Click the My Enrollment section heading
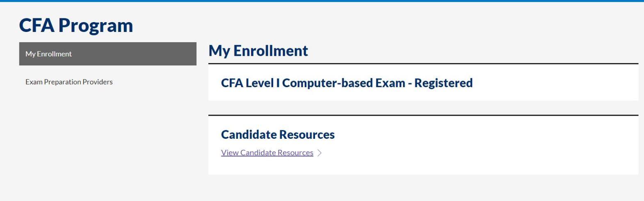Viewport: 644px width, 201px height. point(258,51)
